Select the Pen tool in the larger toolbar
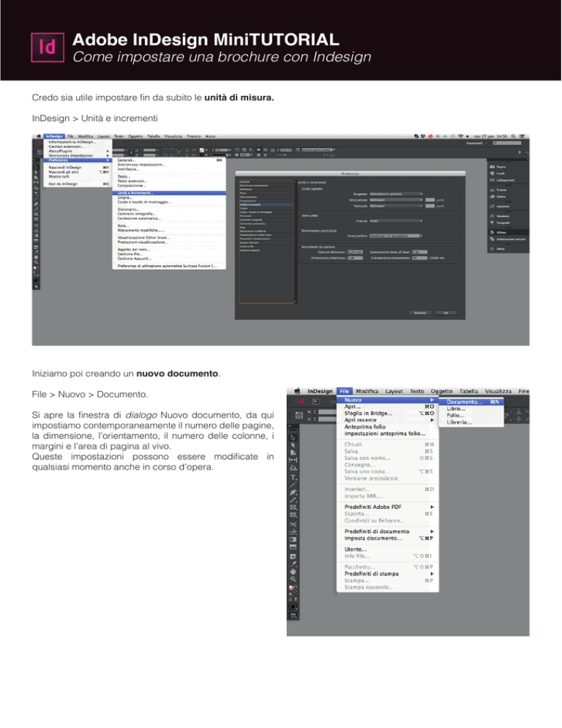The height and width of the screenshot is (728, 562). coord(293,492)
